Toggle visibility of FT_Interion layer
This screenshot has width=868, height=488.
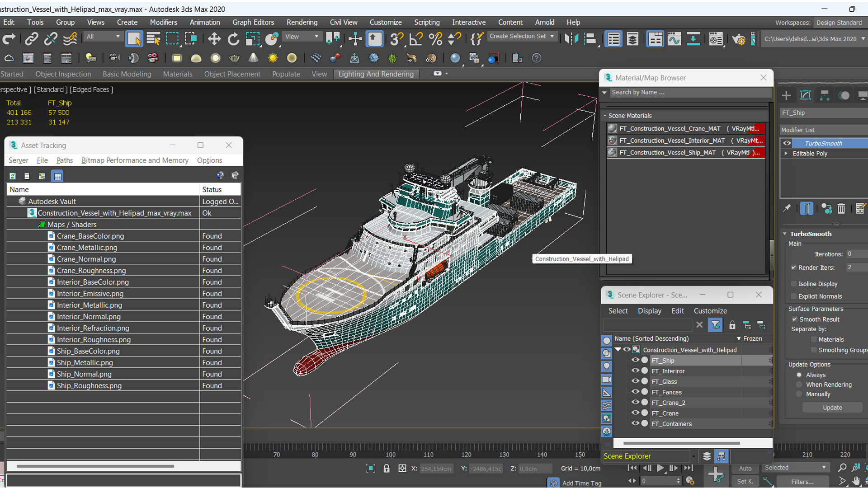(636, 371)
